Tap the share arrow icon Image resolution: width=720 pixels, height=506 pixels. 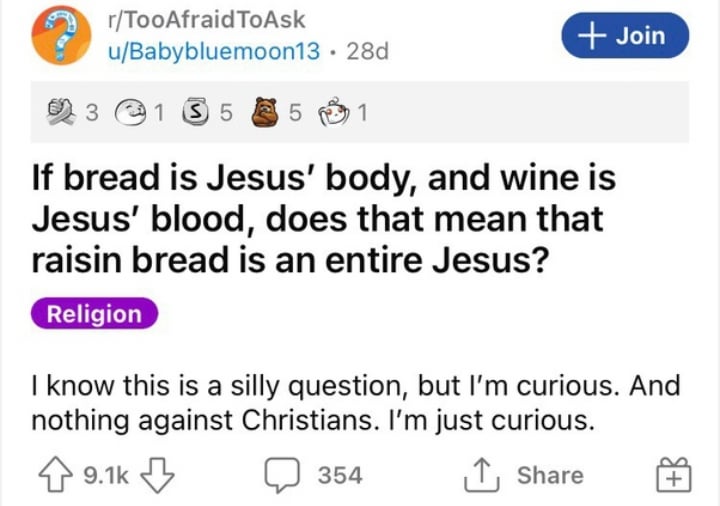[481, 475]
